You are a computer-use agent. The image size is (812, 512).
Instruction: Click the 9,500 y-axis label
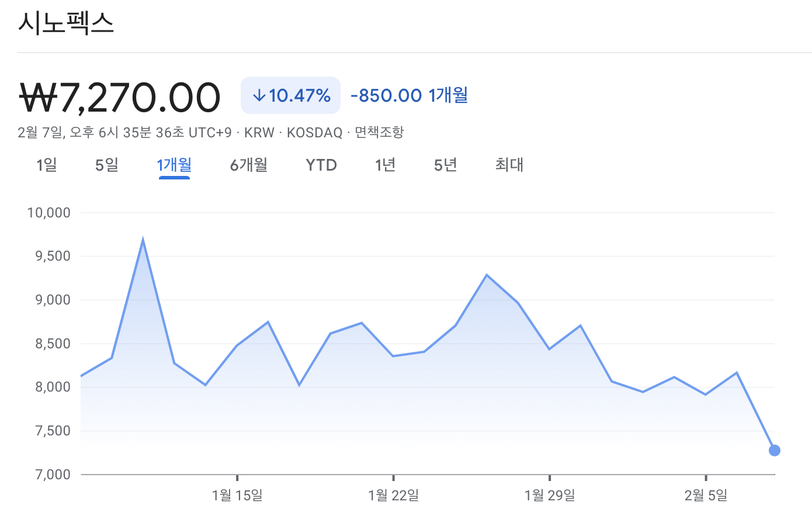pos(53,256)
